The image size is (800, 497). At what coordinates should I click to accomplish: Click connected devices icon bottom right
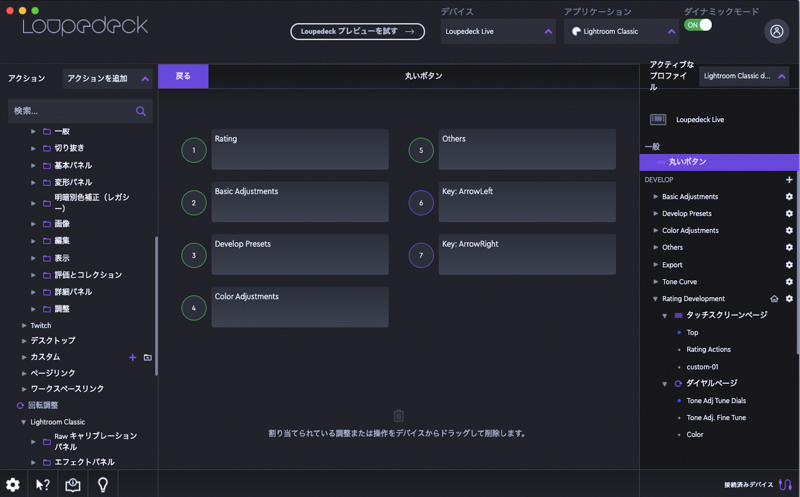(x=786, y=484)
